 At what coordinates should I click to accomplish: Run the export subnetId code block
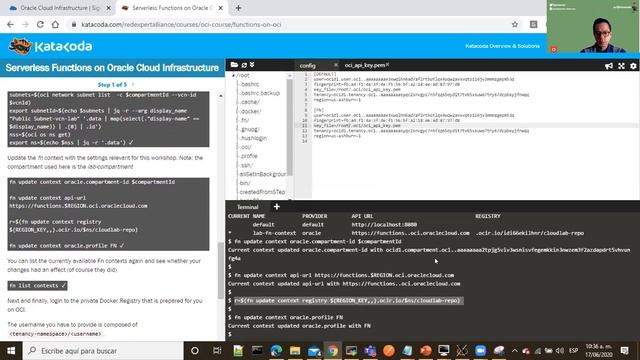click(108, 119)
